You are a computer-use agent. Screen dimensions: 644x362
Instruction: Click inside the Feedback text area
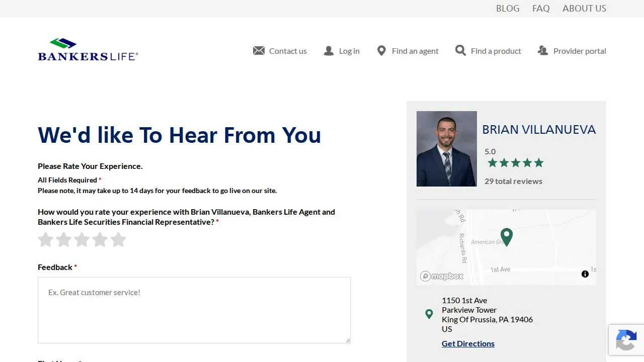(194, 310)
